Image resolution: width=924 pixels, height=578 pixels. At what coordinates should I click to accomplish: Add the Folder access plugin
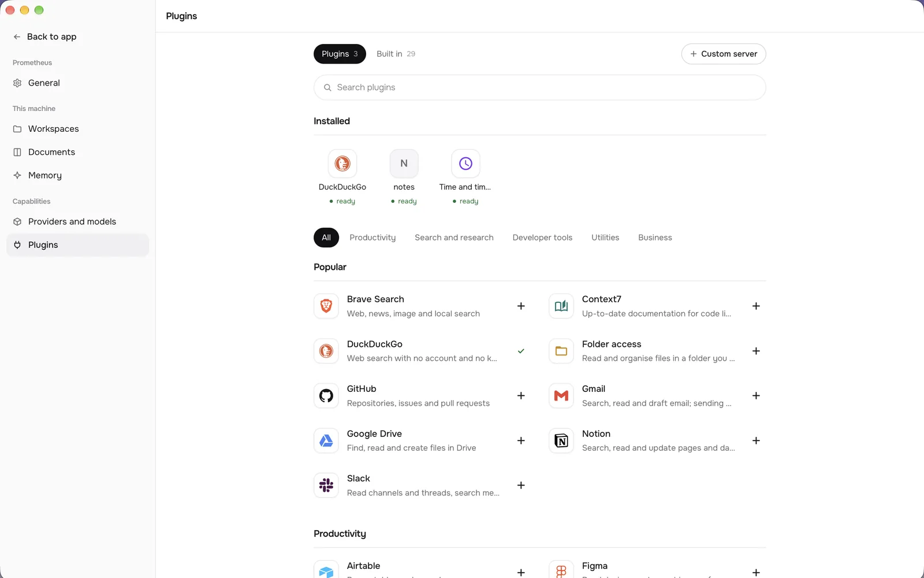tap(756, 351)
